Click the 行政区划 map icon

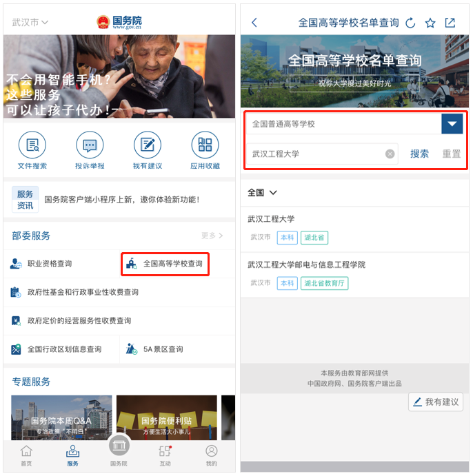[16, 349]
